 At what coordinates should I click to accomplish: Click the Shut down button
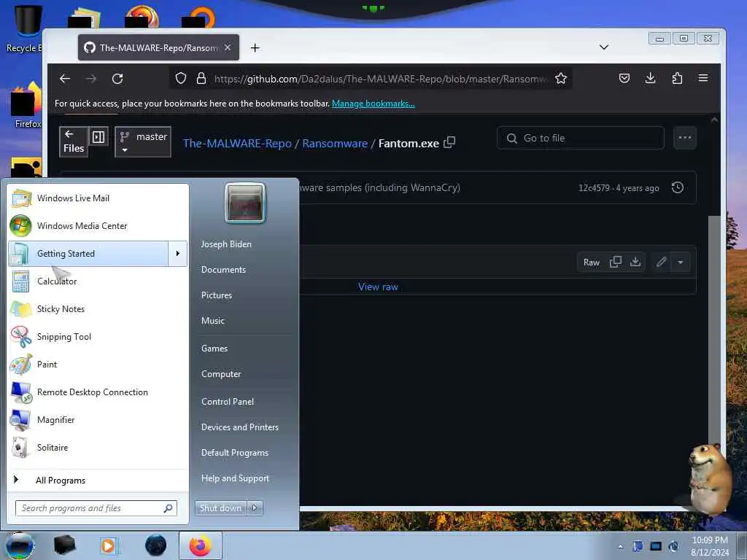pos(220,508)
